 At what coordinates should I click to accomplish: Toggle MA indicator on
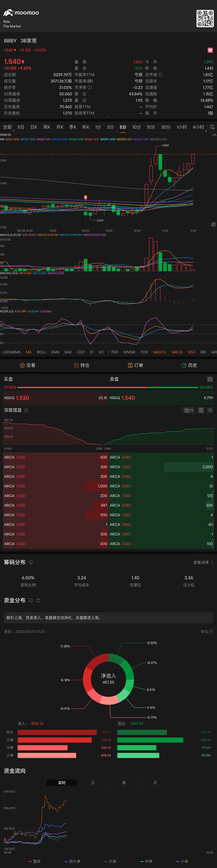tap(29, 352)
